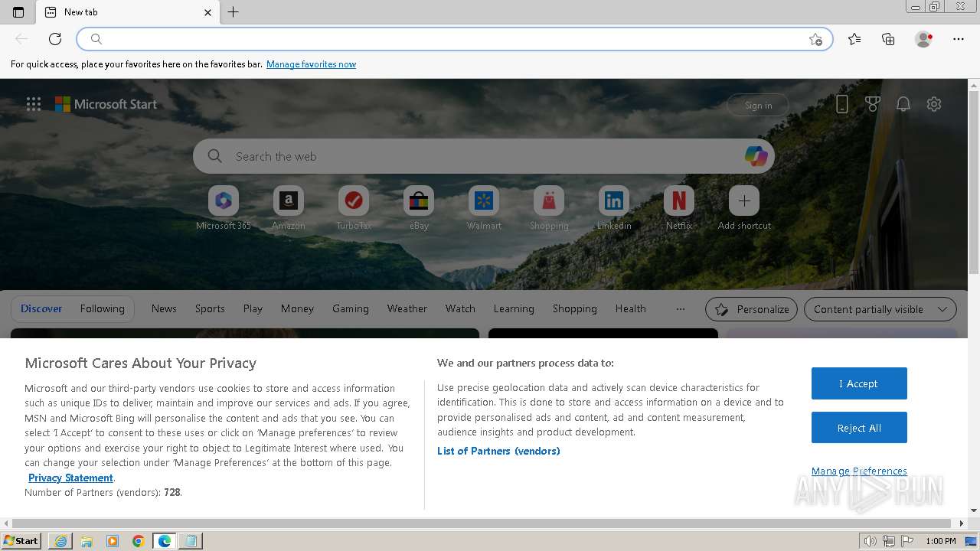
Task: Launch Internet Explorer from taskbar
Action: 60,541
